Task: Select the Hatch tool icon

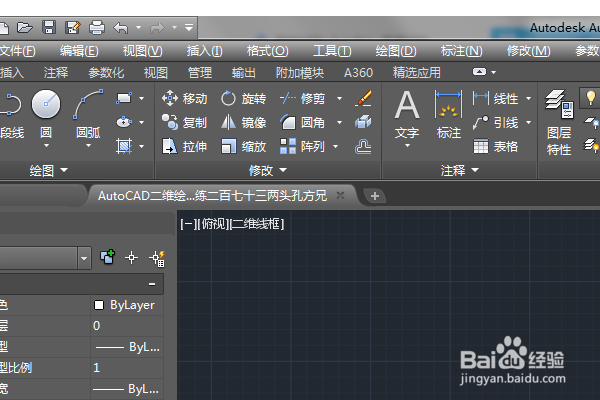Action: tap(124, 146)
